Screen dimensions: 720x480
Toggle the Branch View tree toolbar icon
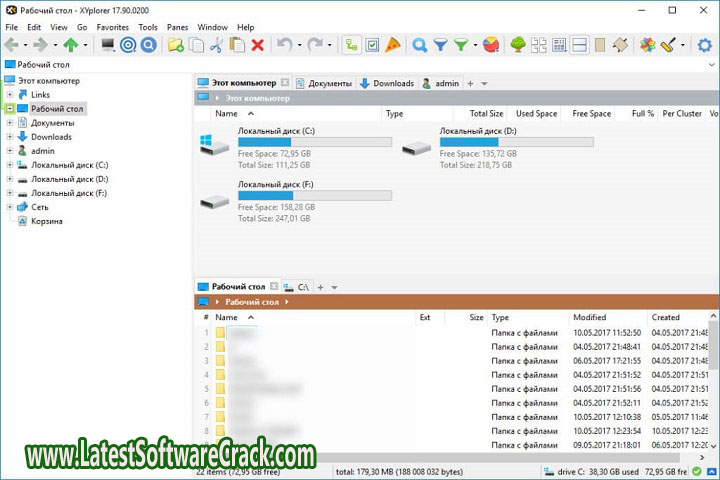(x=351, y=45)
